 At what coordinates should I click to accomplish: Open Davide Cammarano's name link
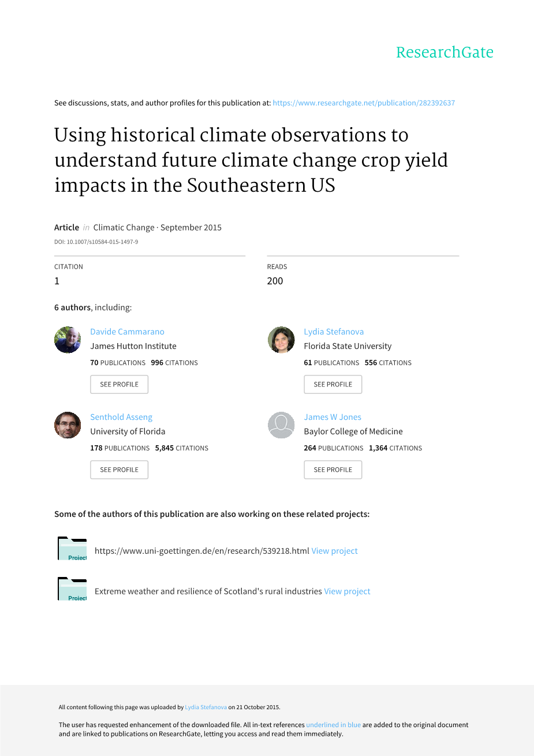127,332
